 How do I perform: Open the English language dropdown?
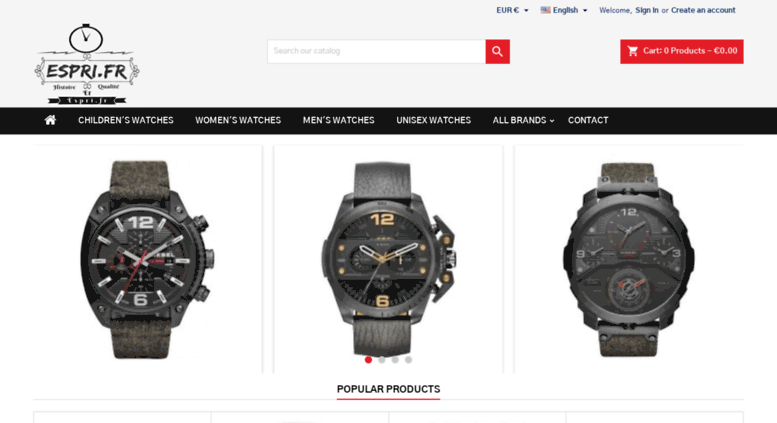(x=564, y=10)
